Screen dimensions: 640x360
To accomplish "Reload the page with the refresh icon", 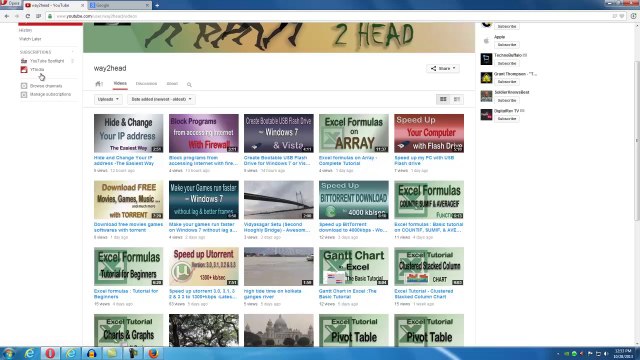I will (x=27, y=16).
